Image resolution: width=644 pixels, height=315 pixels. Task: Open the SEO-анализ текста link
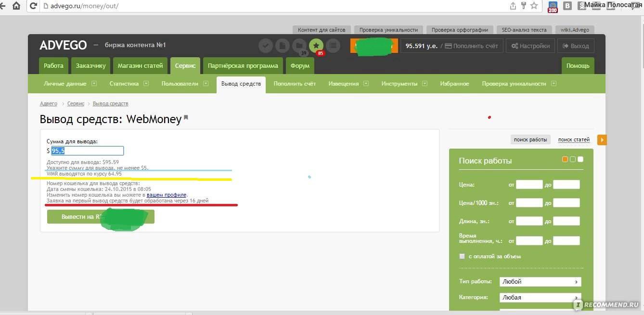coord(524,30)
